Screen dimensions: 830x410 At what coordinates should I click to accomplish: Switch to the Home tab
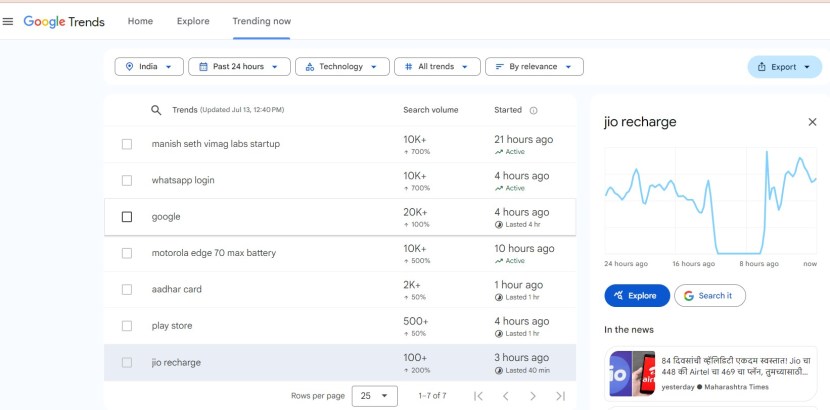click(x=140, y=21)
